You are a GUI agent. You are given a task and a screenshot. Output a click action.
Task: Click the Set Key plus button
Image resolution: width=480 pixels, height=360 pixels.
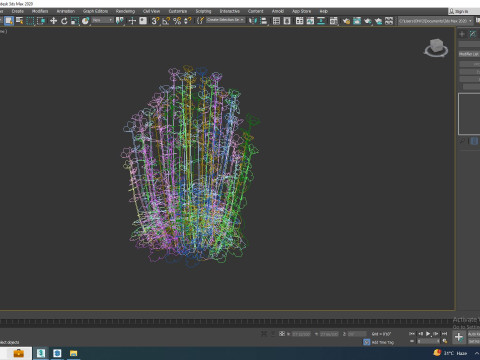pos(459,337)
